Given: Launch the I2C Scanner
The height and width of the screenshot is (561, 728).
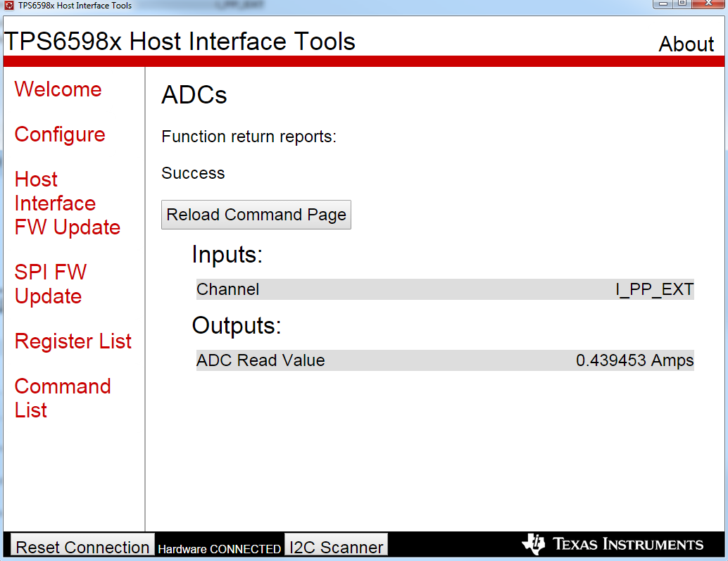Looking at the screenshot, I should pos(337,547).
